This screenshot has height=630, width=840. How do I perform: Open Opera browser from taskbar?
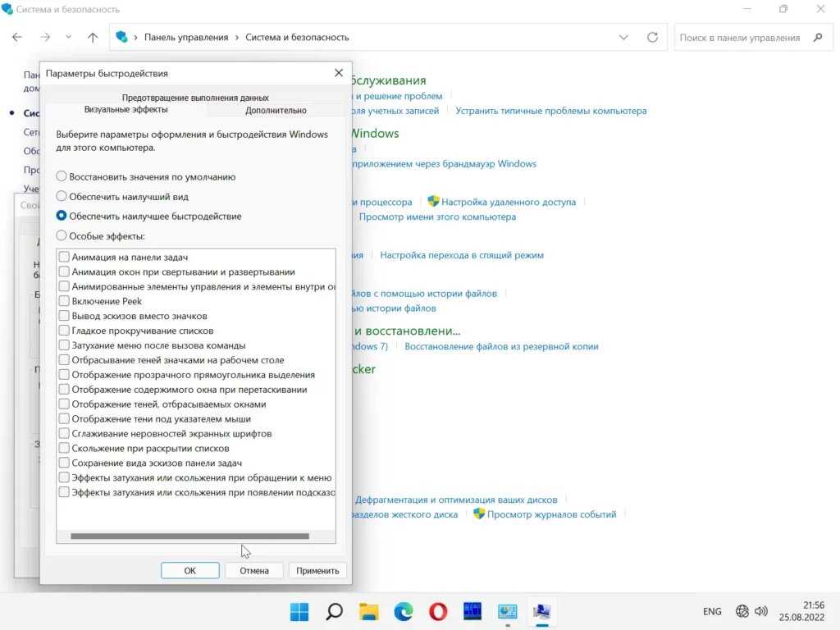tap(438, 611)
